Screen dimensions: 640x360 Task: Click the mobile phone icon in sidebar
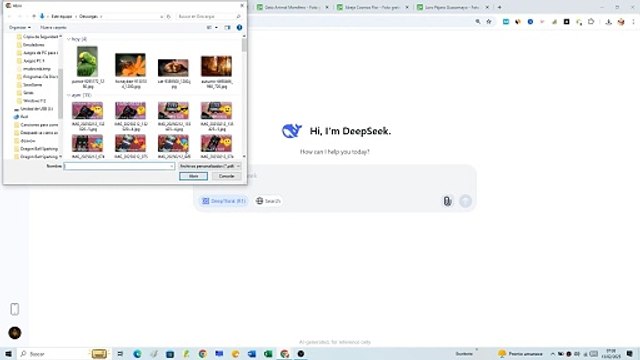[15, 309]
